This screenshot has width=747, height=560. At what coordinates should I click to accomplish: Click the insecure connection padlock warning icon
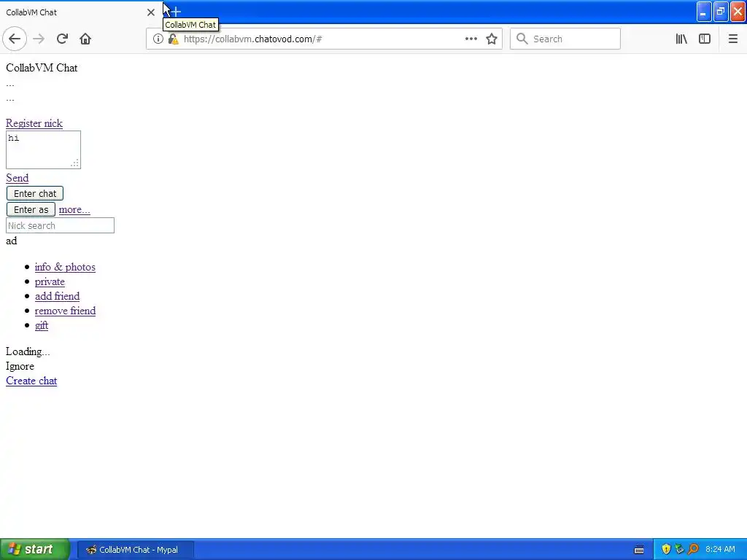174,39
